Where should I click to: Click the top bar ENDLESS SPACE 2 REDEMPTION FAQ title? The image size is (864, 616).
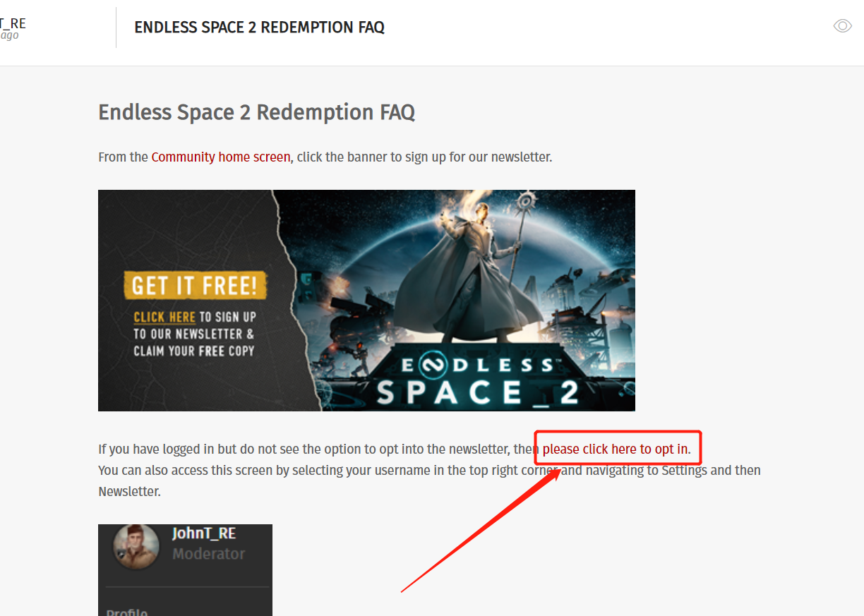pos(259,28)
